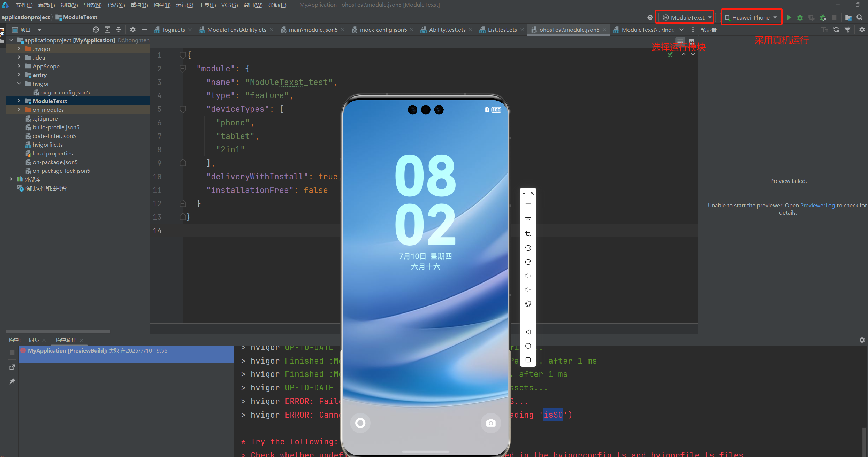The height and width of the screenshot is (457, 868).
Task: Tap emulator back triangle button
Action: click(x=528, y=332)
